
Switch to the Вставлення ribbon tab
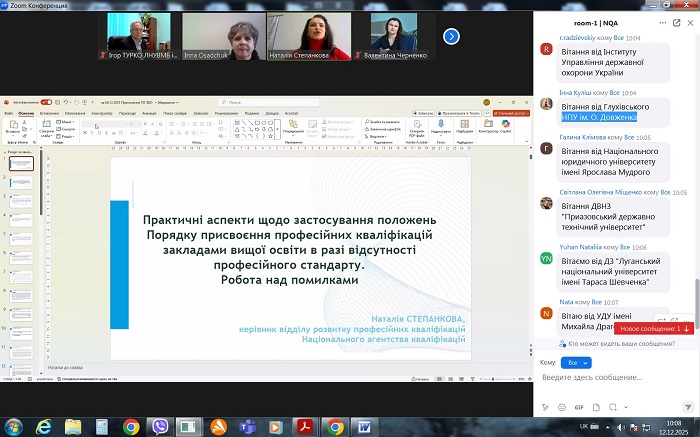pos(48,113)
